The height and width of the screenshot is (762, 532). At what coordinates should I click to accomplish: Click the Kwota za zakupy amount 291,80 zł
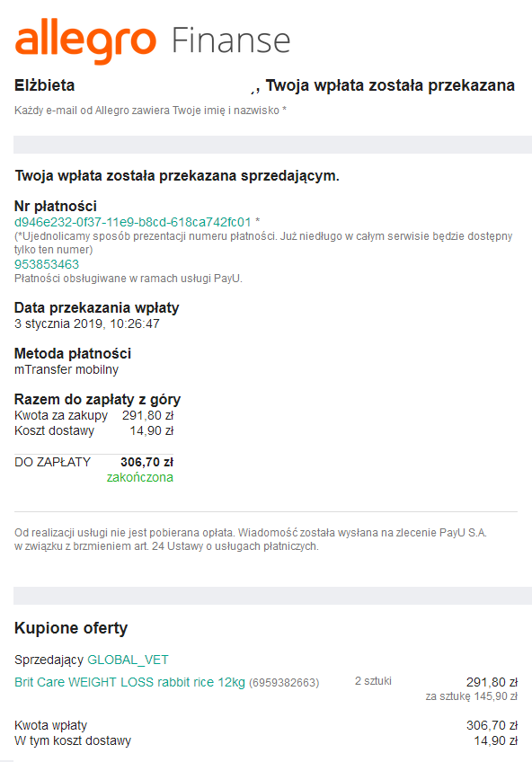(x=147, y=415)
